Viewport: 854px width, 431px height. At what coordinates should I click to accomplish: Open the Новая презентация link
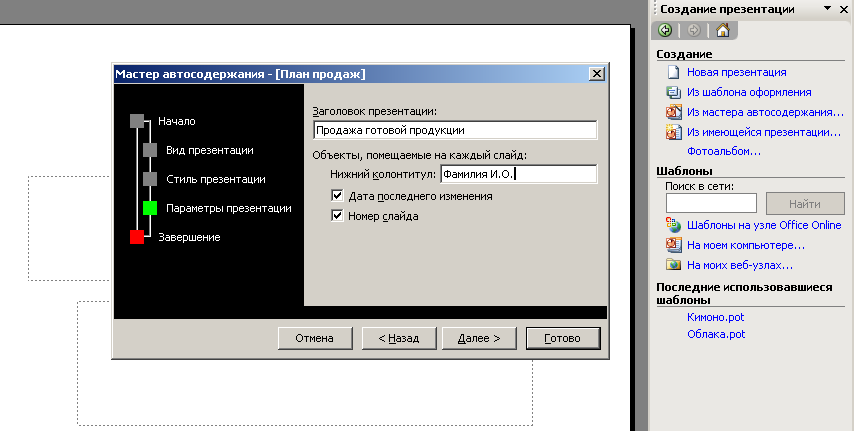coord(736,72)
